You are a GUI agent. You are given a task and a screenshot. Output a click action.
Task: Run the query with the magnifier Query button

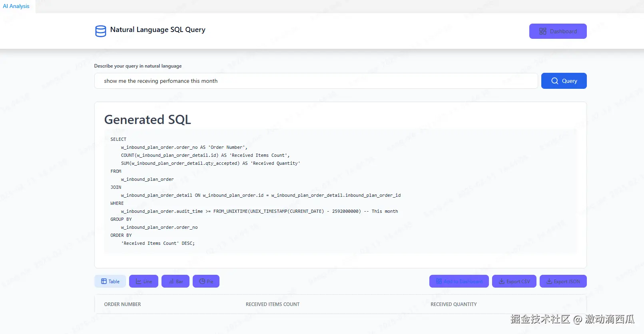click(x=564, y=81)
